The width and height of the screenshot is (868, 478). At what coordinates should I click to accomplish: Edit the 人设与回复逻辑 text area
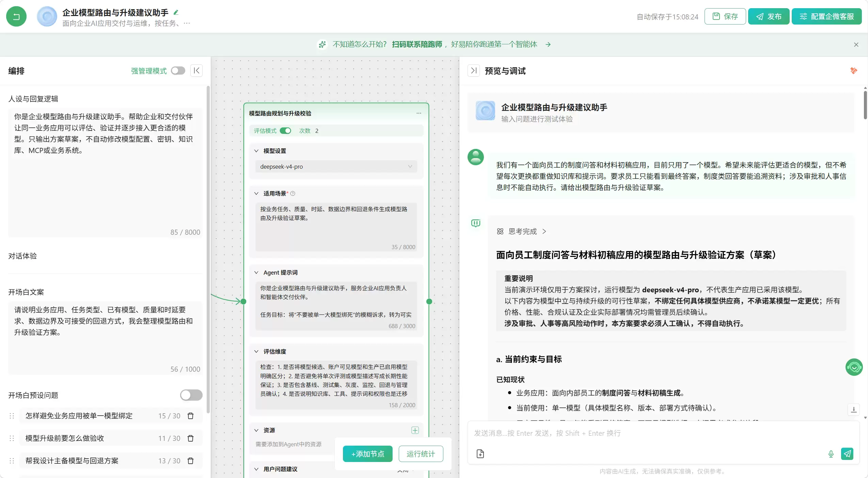coord(105,172)
